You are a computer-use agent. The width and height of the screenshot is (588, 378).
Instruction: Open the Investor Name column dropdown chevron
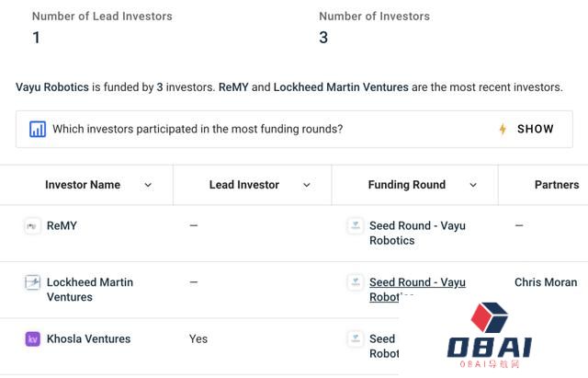[148, 185]
